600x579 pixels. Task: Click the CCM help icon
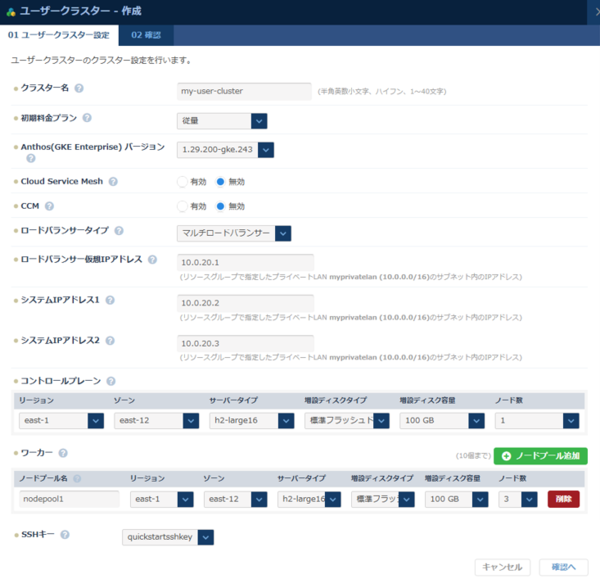click(48, 206)
